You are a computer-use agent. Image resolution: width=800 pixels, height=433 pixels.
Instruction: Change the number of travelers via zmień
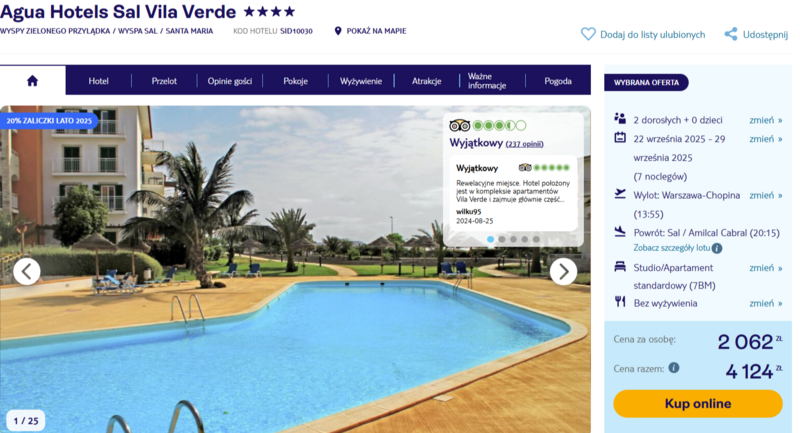765,120
